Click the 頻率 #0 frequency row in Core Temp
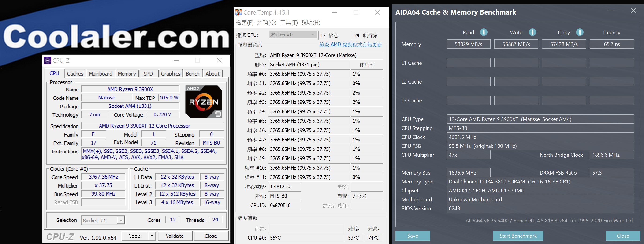The height and width of the screenshot is (244, 644). [309, 74]
